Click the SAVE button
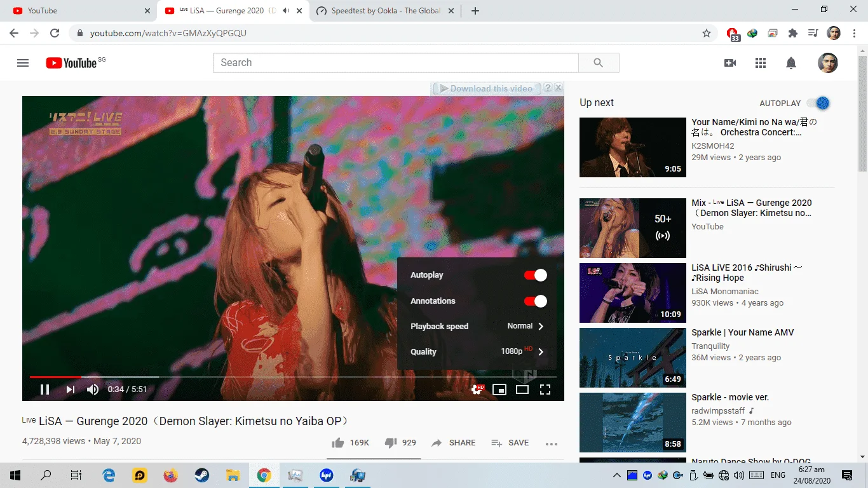This screenshot has width=868, height=488. click(x=510, y=443)
